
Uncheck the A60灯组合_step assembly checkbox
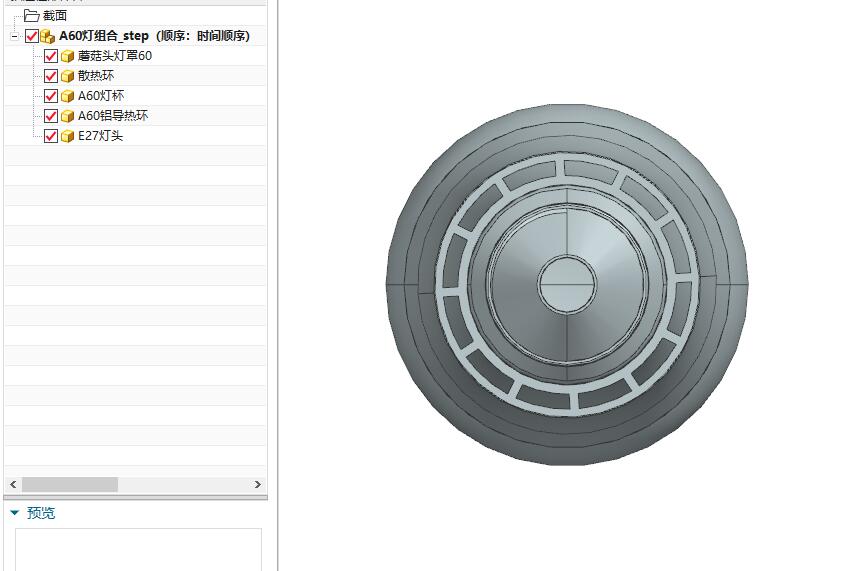pos(32,37)
